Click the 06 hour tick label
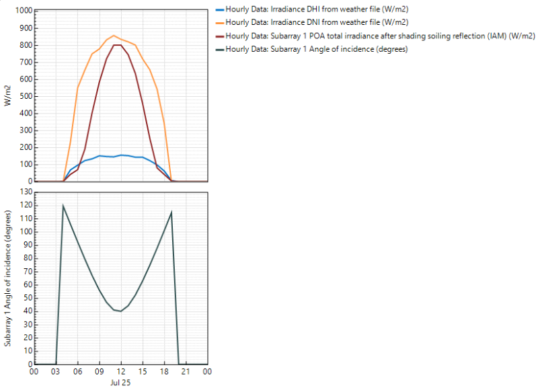Screen dimensions: 538x392 [77, 370]
